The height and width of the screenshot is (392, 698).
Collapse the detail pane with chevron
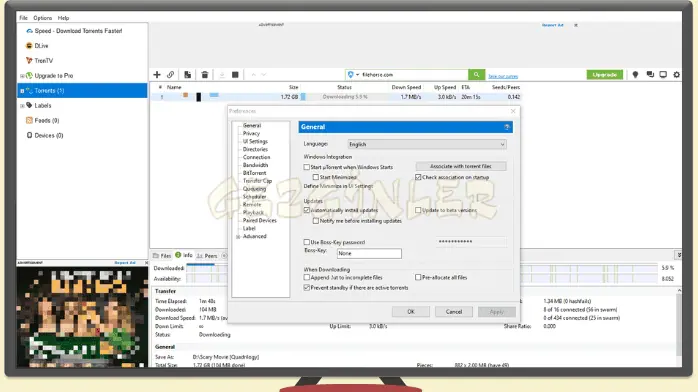[678, 255]
